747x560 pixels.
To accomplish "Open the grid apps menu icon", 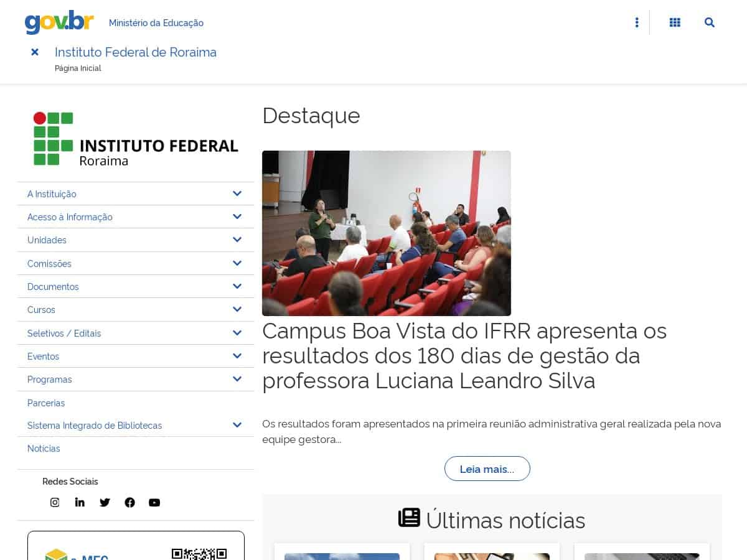I will point(675,22).
